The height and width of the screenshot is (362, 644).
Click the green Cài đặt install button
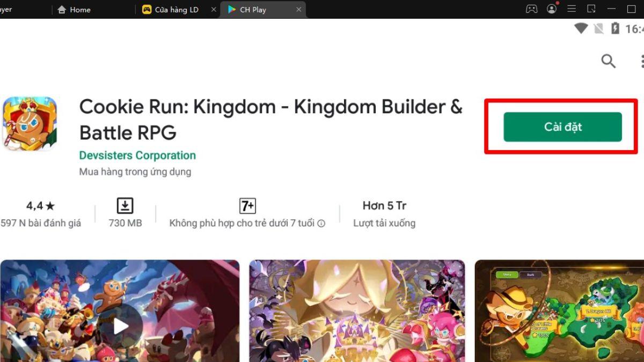pos(562,127)
